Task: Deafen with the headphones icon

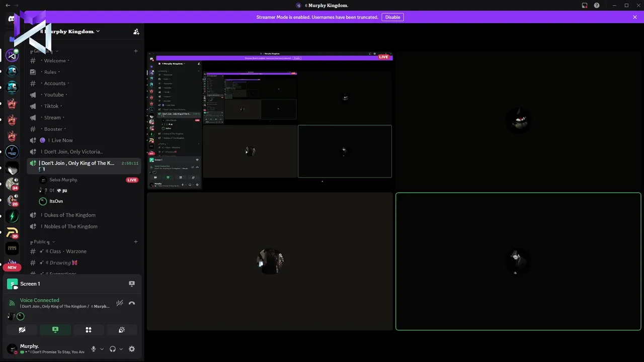Action: coord(113,349)
